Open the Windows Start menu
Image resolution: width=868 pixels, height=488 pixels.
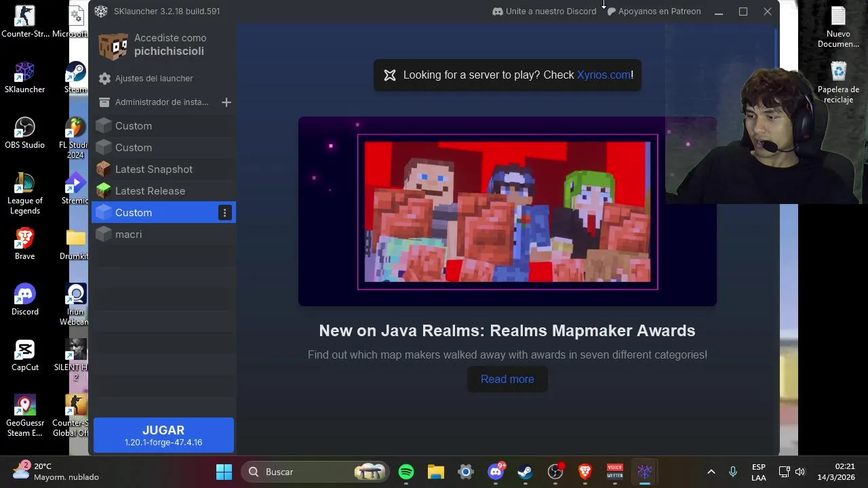point(224,472)
